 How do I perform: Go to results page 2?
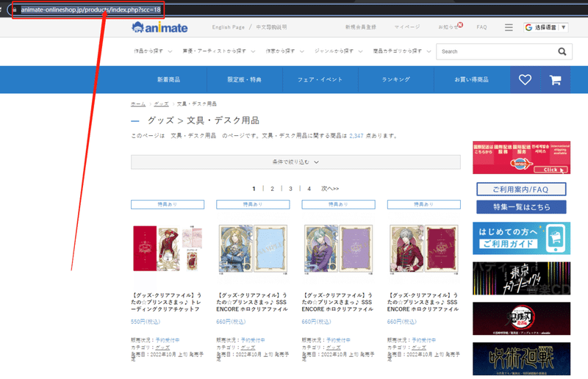(272, 189)
